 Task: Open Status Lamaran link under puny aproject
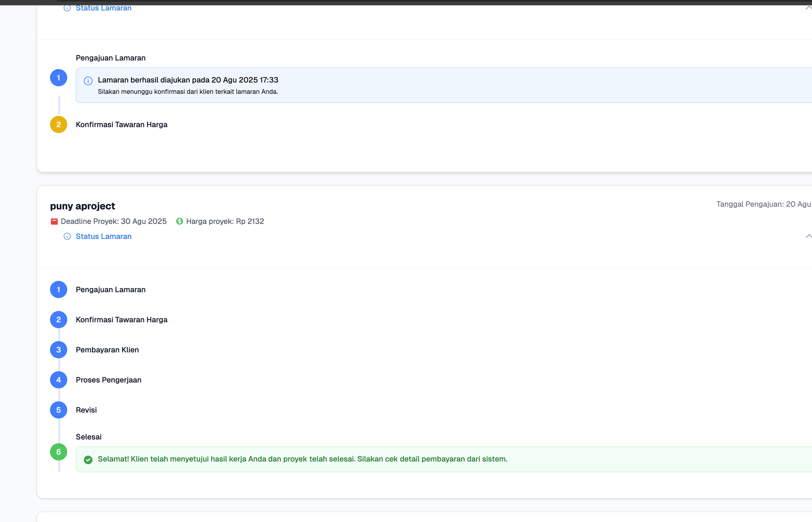pyautogui.click(x=104, y=236)
